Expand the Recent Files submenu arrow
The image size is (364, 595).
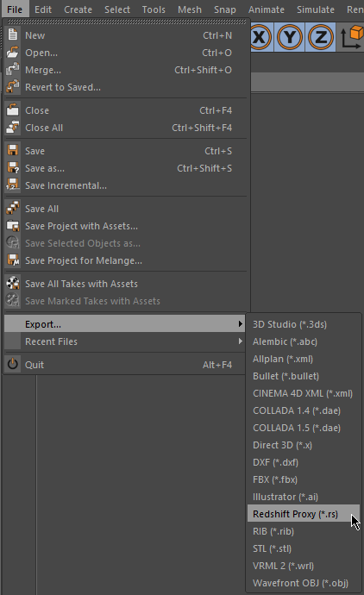pyautogui.click(x=240, y=341)
